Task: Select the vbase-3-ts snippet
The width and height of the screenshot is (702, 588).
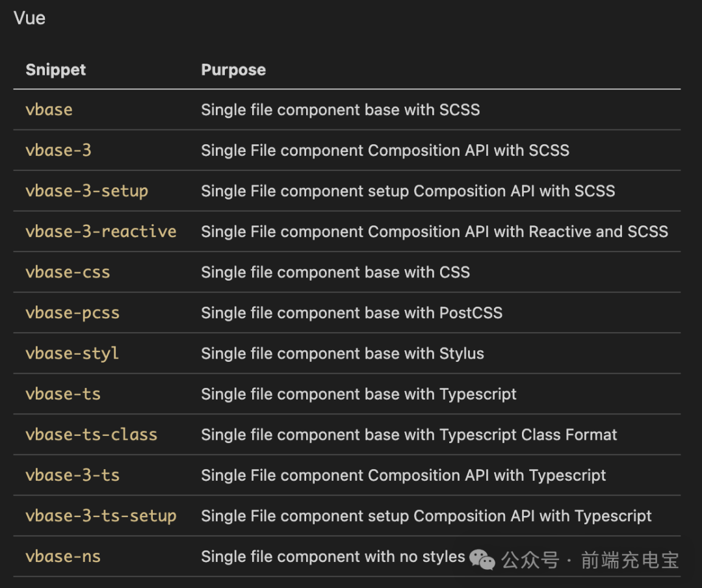Action: click(72, 475)
